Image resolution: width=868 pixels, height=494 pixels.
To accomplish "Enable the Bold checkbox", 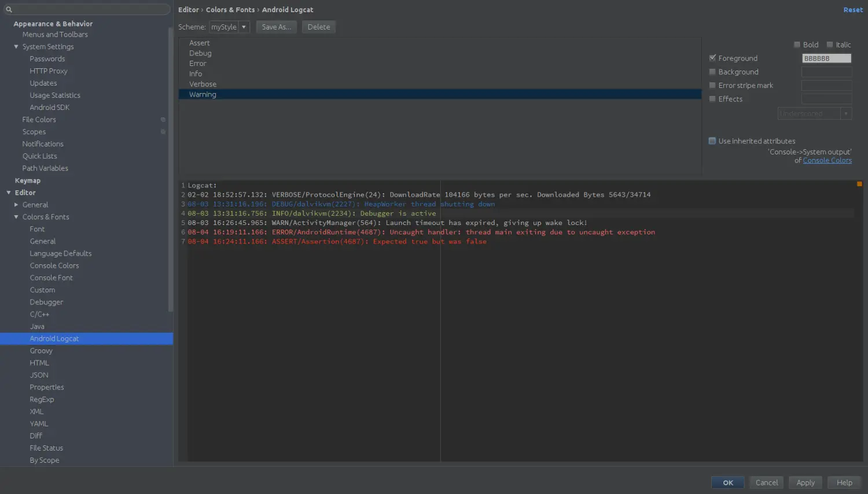I will tap(797, 45).
